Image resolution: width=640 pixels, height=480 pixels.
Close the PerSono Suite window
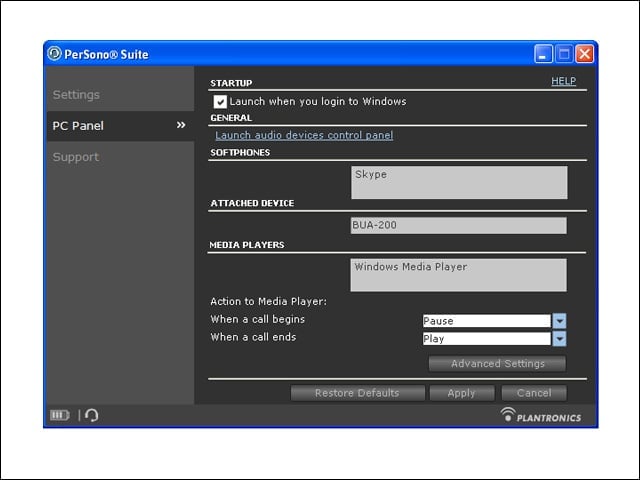[x=584, y=54]
